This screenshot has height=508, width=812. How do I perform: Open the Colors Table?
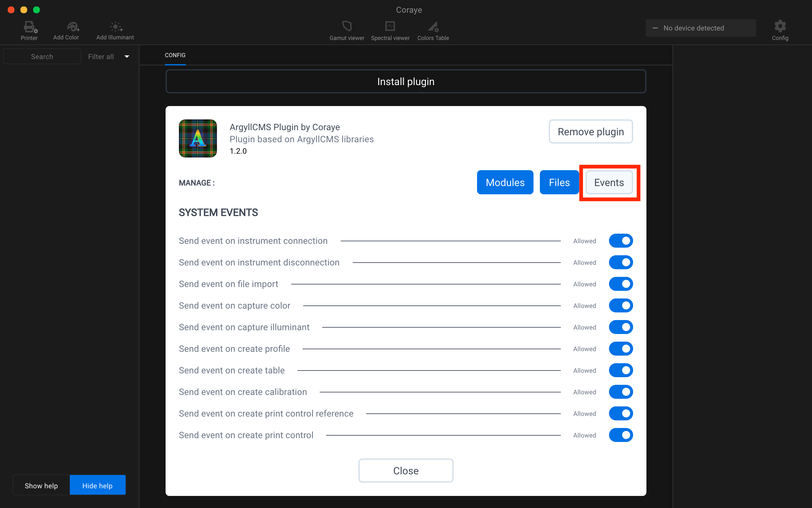(x=433, y=30)
